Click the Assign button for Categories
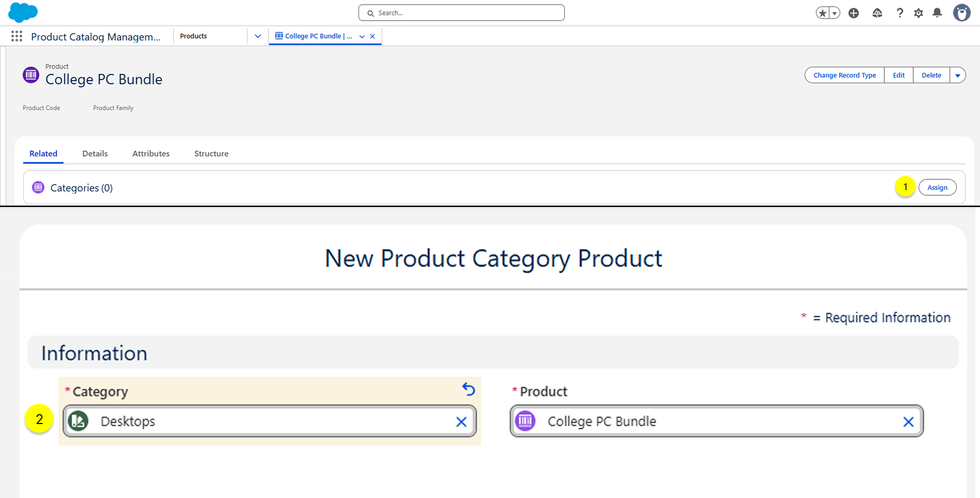Image resolution: width=980 pixels, height=498 pixels. point(937,188)
